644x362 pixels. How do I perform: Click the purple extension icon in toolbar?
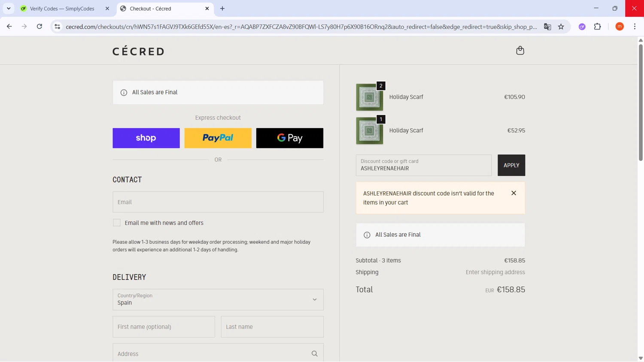pyautogui.click(x=582, y=27)
